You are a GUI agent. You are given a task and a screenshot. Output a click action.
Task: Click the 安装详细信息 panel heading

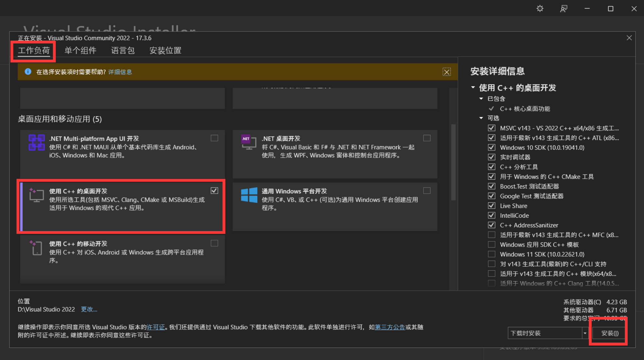coord(498,71)
